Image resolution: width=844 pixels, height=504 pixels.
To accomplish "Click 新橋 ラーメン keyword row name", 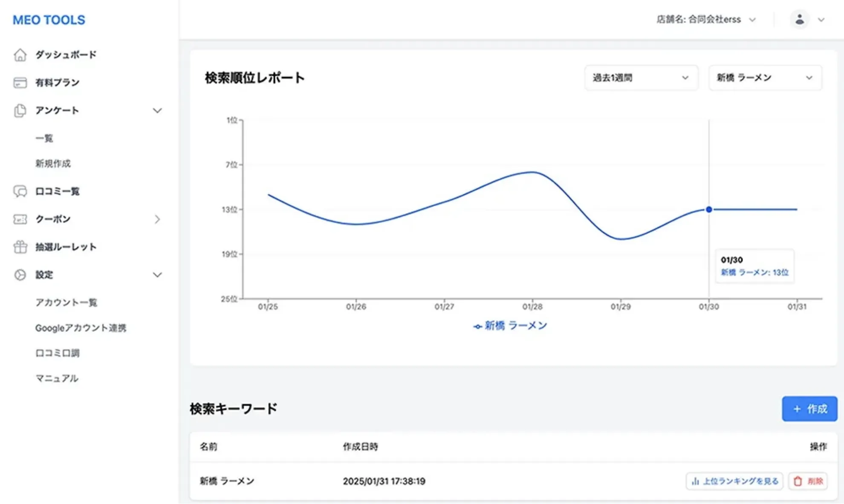I will 227,481.
